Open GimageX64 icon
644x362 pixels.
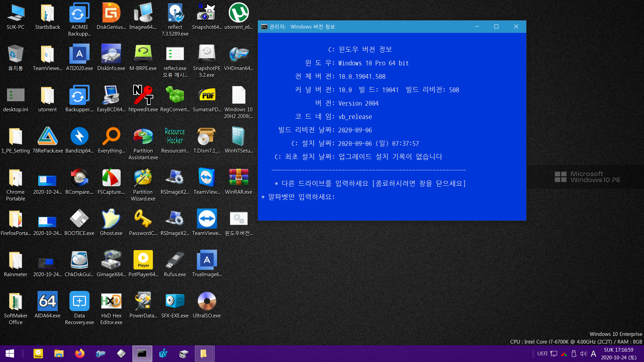pyautogui.click(x=111, y=264)
